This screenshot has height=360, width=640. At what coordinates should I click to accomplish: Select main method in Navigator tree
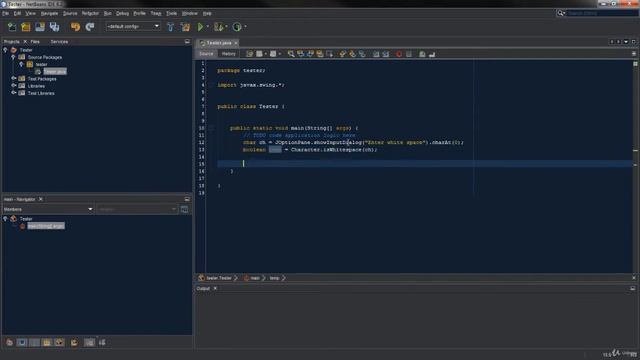click(x=46, y=226)
